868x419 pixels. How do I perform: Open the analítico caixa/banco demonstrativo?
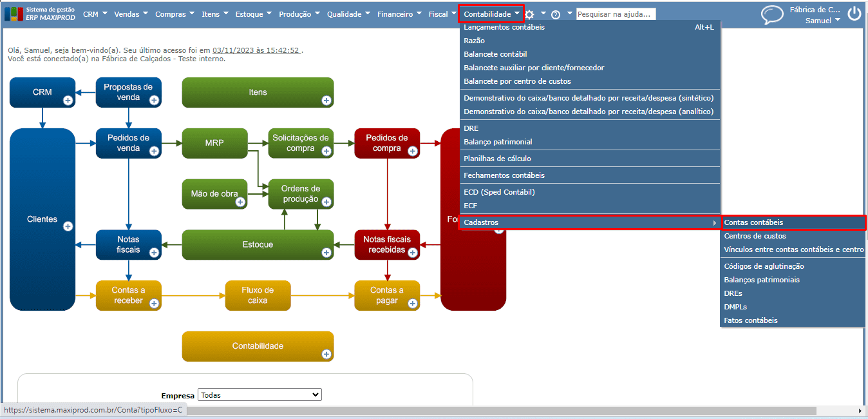(x=590, y=112)
